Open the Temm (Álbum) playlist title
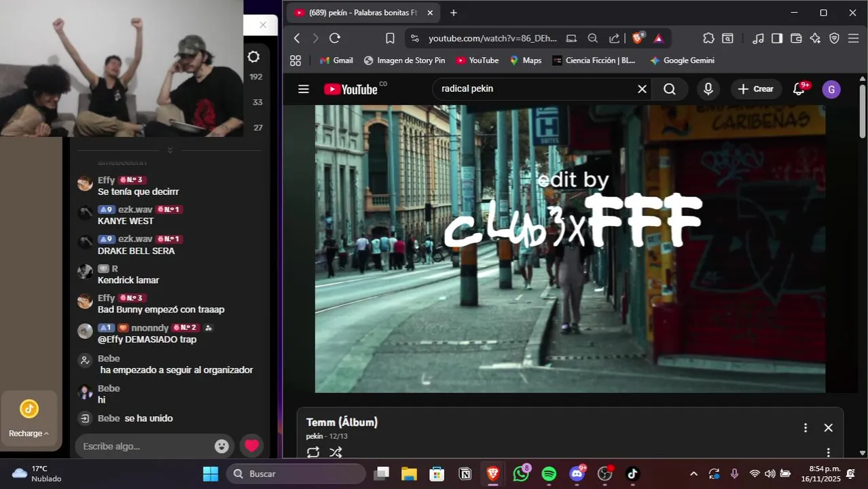 342,422
